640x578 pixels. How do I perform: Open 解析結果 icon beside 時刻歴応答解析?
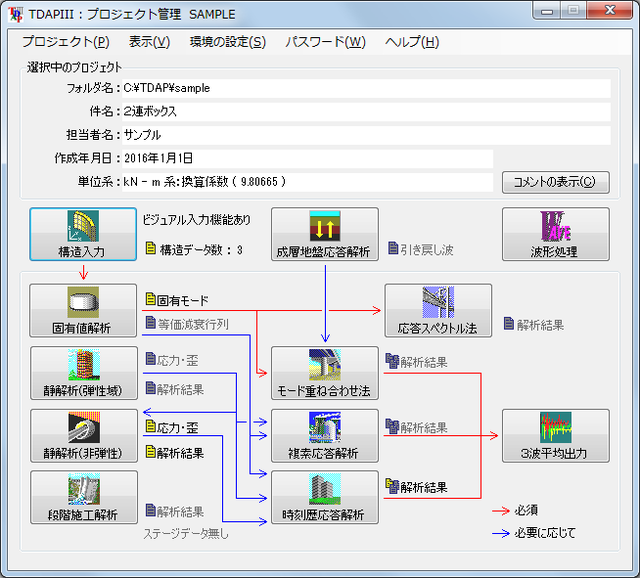tap(392, 487)
